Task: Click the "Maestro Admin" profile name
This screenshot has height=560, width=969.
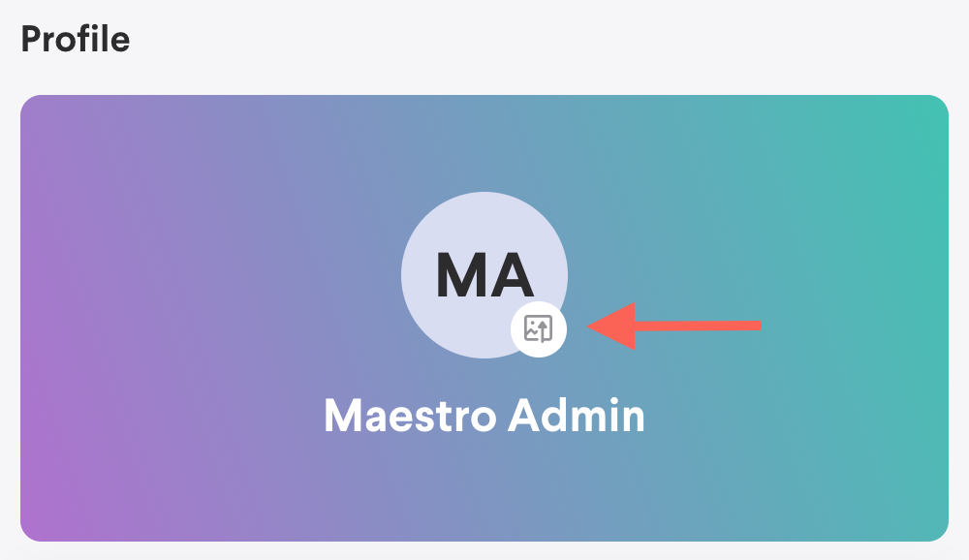Action: tap(484, 416)
